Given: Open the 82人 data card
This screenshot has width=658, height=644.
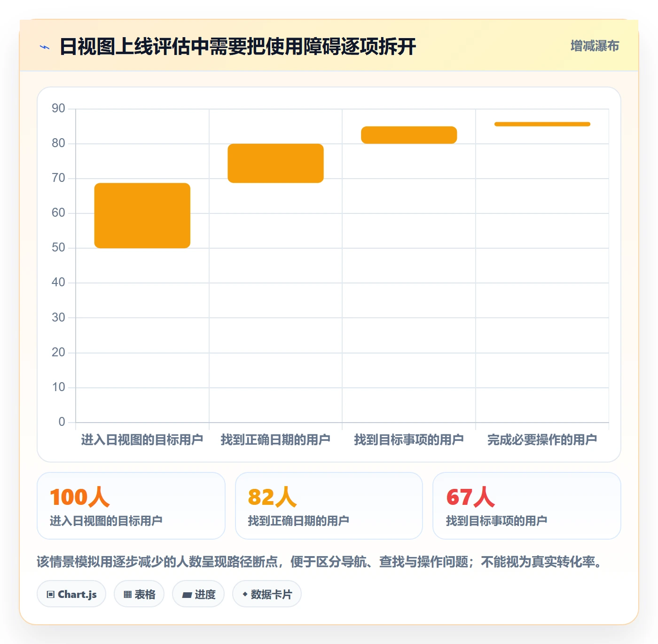Looking at the screenshot, I should click(x=329, y=506).
